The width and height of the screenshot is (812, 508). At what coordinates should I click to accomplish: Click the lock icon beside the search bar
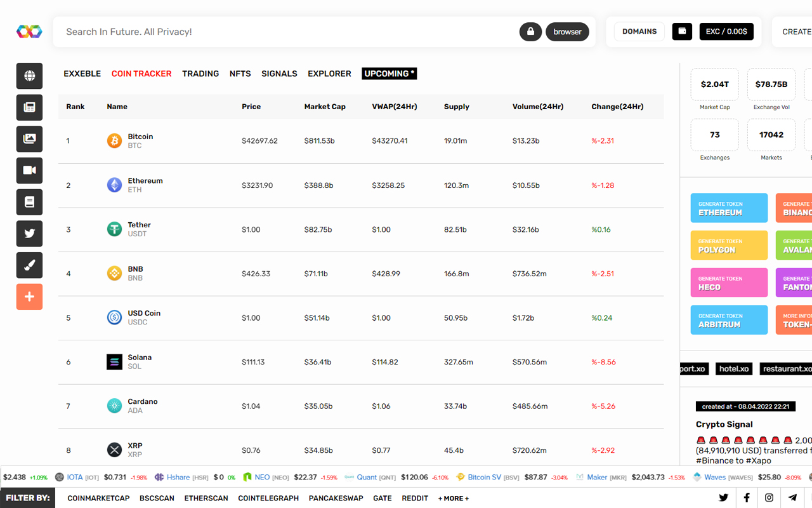point(530,31)
